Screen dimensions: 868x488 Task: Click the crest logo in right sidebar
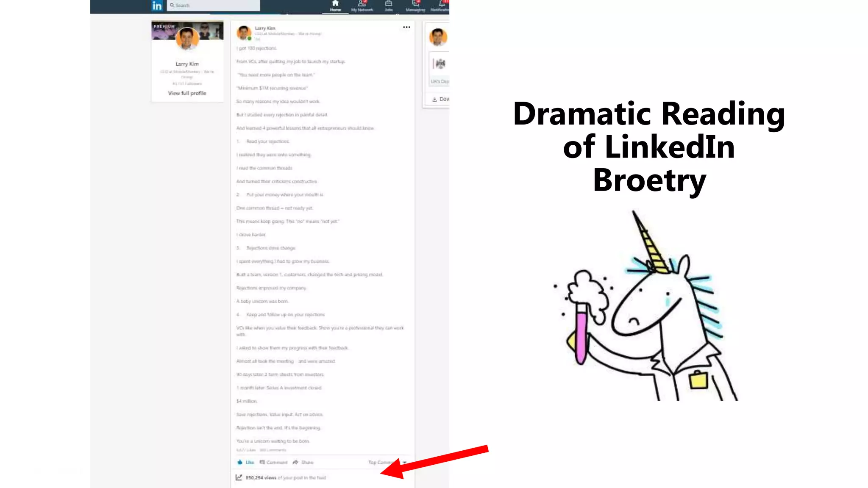(440, 64)
